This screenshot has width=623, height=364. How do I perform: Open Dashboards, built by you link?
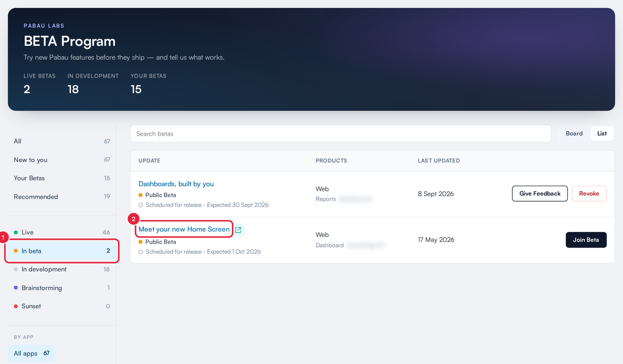coord(176,184)
